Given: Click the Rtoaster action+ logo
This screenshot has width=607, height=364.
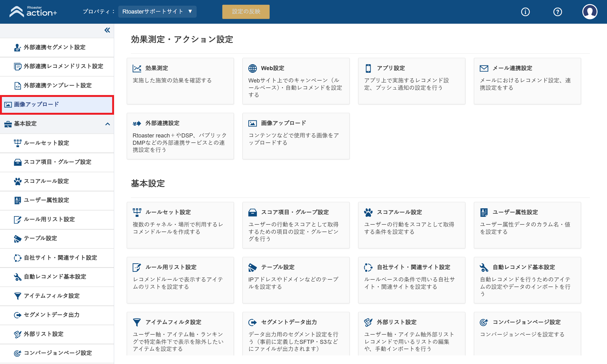Looking at the screenshot, I should pos(33,12).
